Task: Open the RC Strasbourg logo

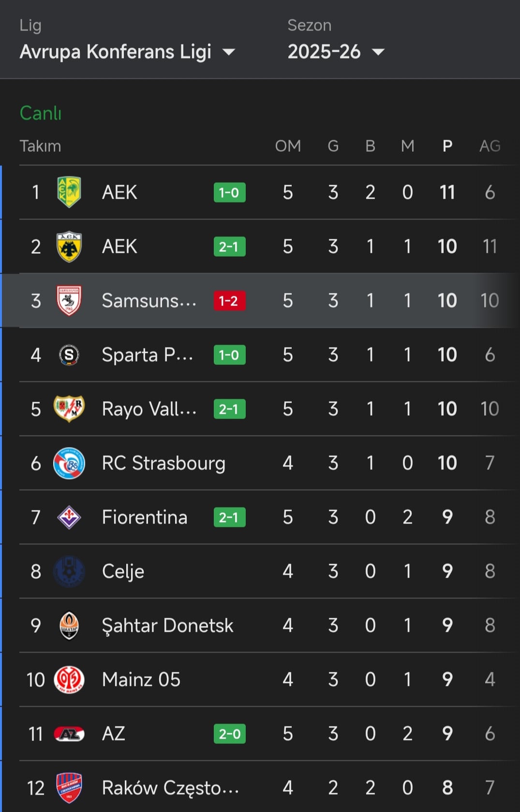Action: (69, 463)
